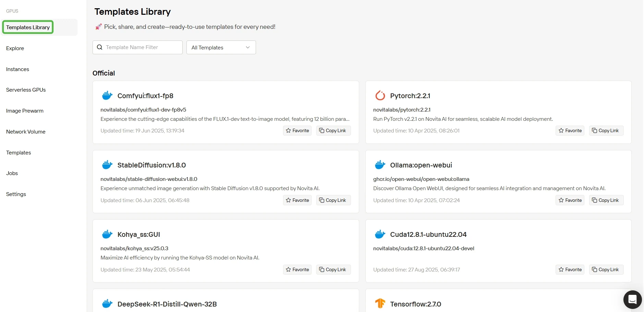This screenshot has width=644, height=312.
Task: Copy link for StableDiffusion:v1.8.0 template
Action: [x=333, y=200]
